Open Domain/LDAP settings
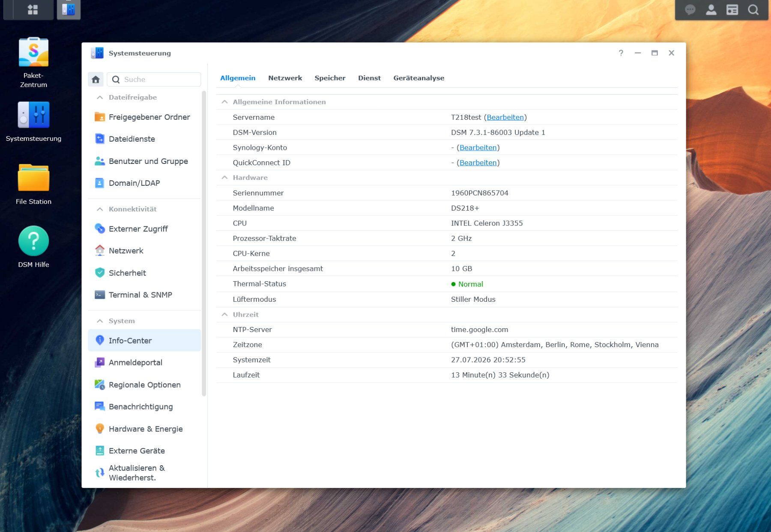 144,183
